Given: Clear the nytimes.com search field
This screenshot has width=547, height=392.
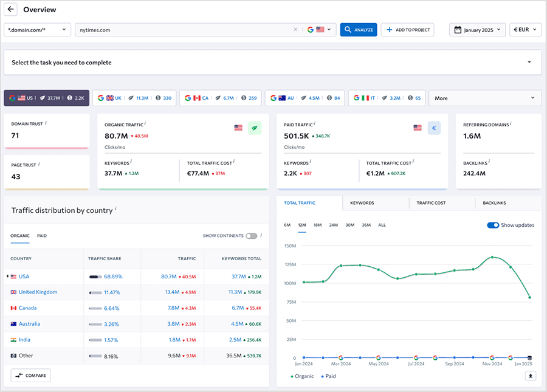Looking at the screenshot, I should (295, 30).
